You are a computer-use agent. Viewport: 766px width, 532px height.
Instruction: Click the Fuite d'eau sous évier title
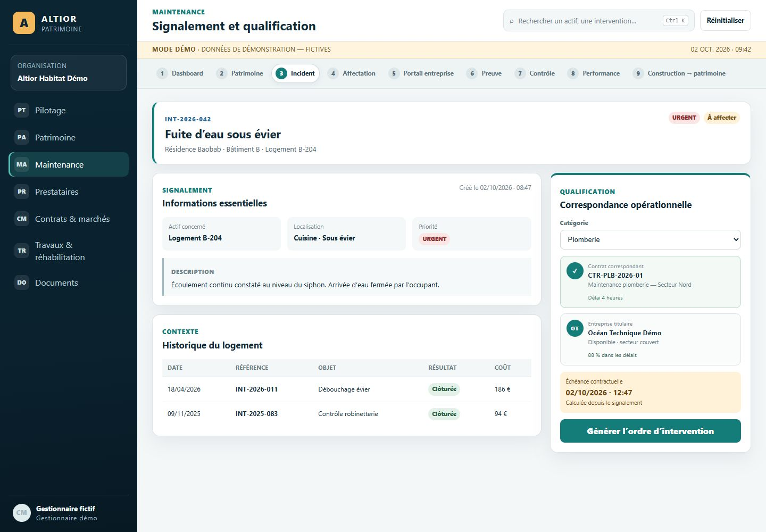[223, 134]
